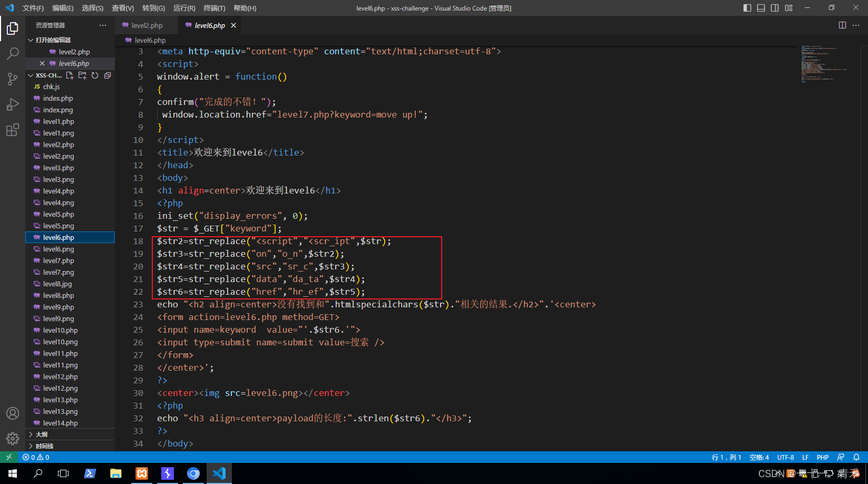
Task: Open level10.php in the file tree
Action: click(70, 330)
